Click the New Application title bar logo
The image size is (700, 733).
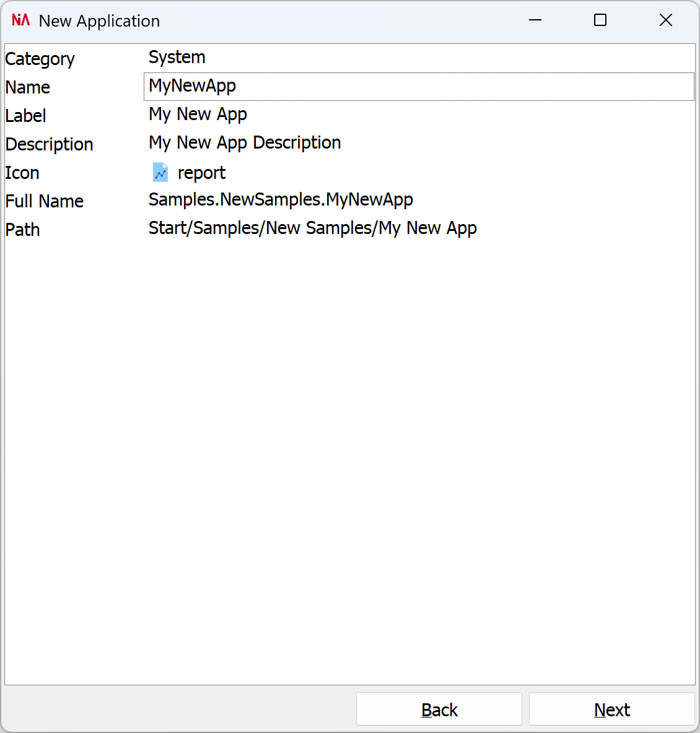(19, 20)
